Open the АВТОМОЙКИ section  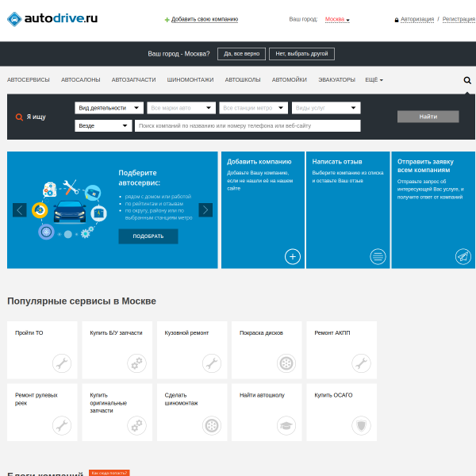(290, 80)
